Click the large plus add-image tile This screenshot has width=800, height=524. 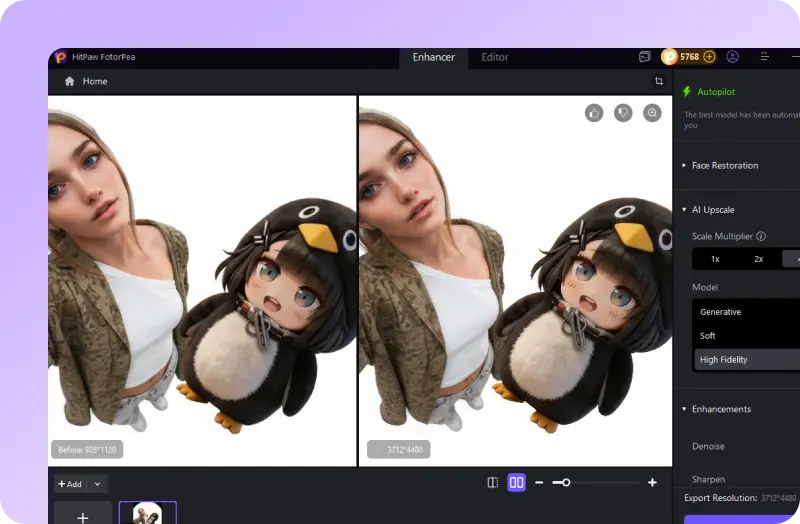pos(83,513)
